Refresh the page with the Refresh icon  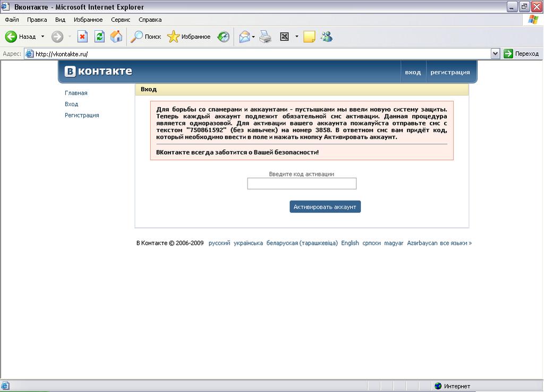pos(99,37)
